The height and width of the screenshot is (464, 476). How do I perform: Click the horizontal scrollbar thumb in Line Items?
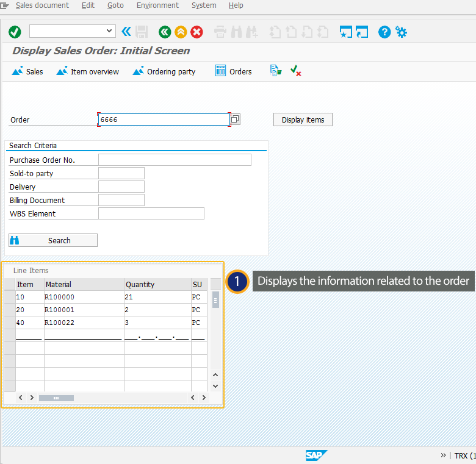coord(56,398)
